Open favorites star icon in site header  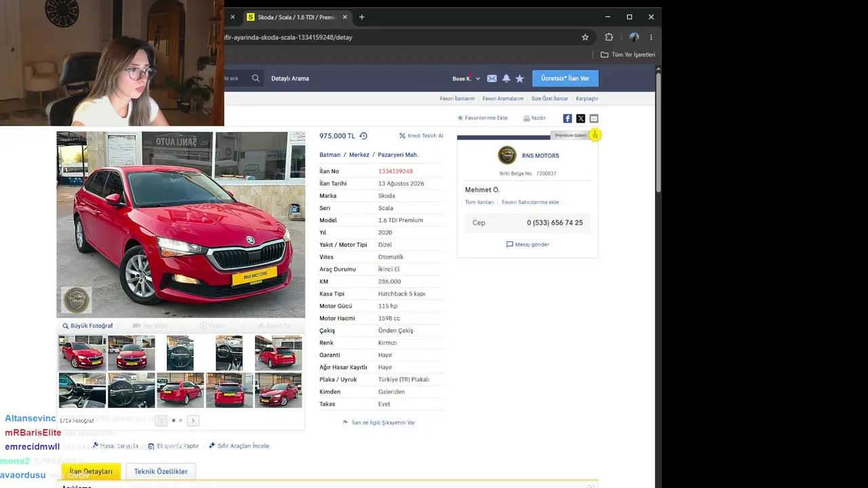519,79
